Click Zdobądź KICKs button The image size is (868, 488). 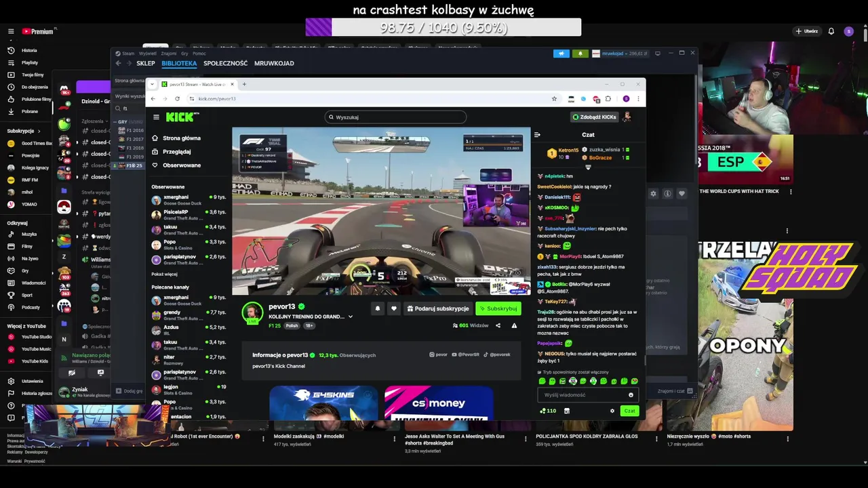click(x=594, y=117)
